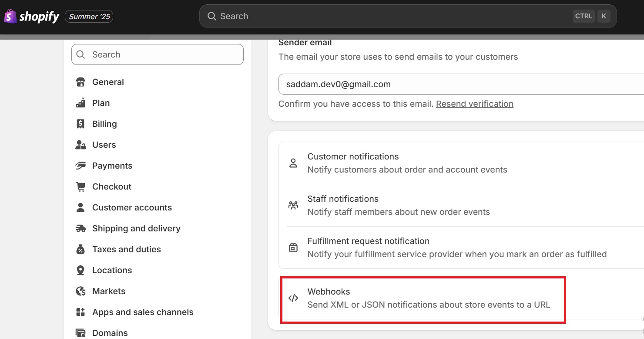
Task: Click the Webhooks code icon
Action: tap(293, 298)
